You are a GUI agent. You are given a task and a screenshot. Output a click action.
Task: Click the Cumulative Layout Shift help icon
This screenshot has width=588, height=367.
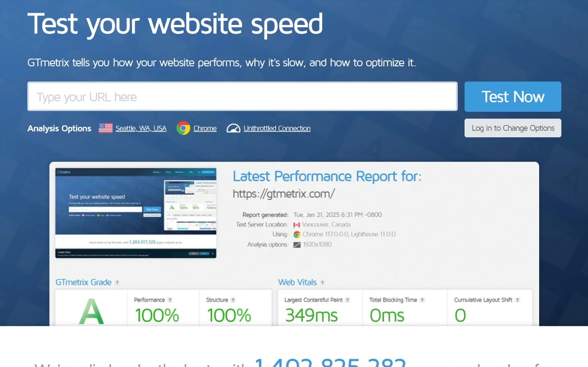point(517,300)
